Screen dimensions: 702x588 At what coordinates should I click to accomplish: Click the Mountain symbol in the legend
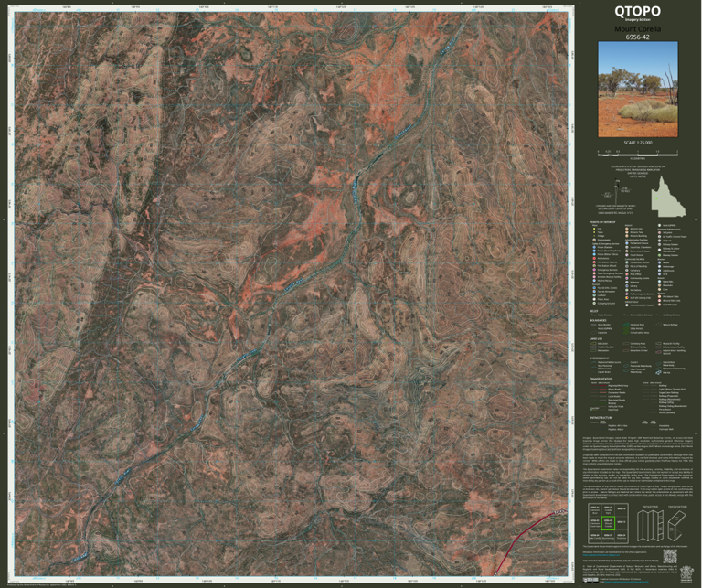pos(659,285)
